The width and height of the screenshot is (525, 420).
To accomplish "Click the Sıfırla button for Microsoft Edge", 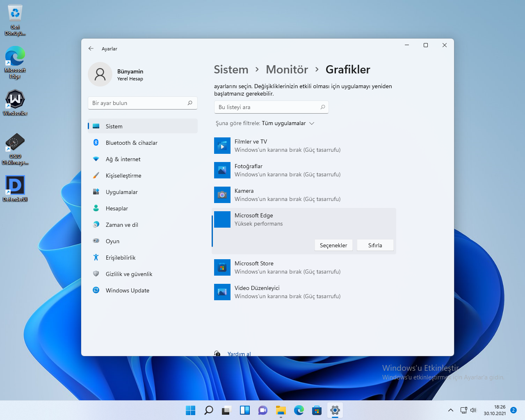I will pos(375,245).
